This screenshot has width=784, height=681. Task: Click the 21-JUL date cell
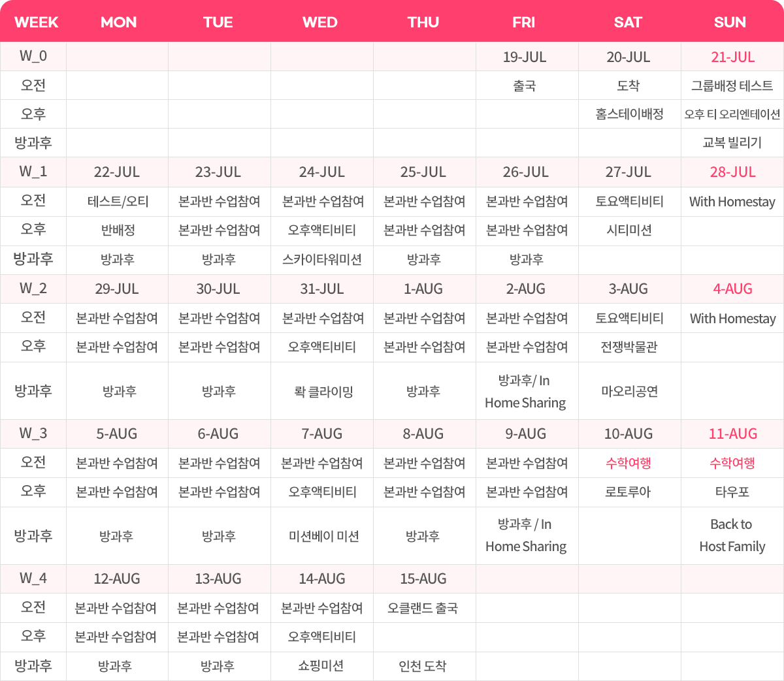[x=732, y=57]
